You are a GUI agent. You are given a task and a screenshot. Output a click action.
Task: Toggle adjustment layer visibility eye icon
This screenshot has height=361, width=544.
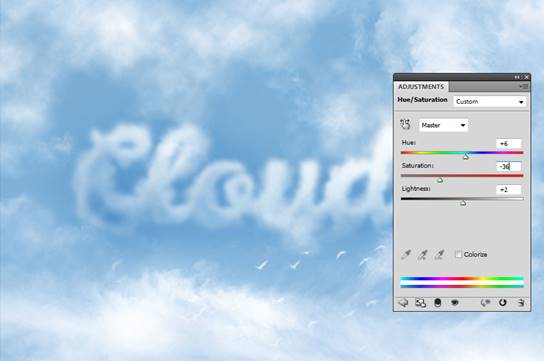pos(454,303)
